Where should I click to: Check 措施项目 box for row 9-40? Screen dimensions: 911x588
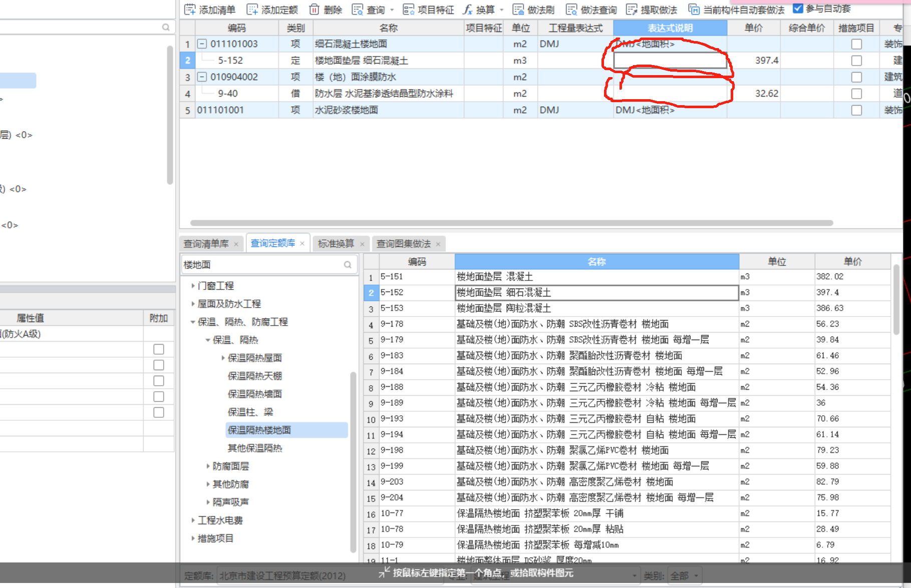[856, 94]
